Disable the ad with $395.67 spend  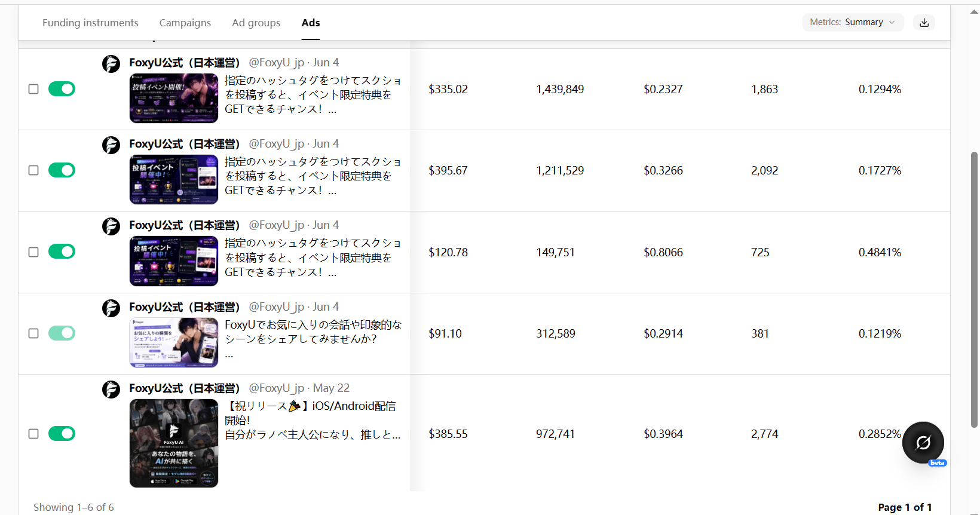coord(62,170)
